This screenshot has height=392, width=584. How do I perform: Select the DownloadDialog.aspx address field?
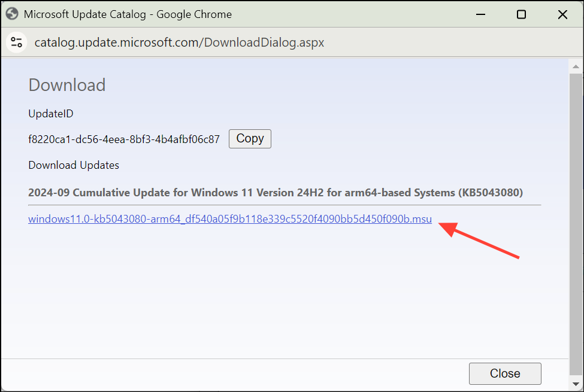(x=179, y=42)
